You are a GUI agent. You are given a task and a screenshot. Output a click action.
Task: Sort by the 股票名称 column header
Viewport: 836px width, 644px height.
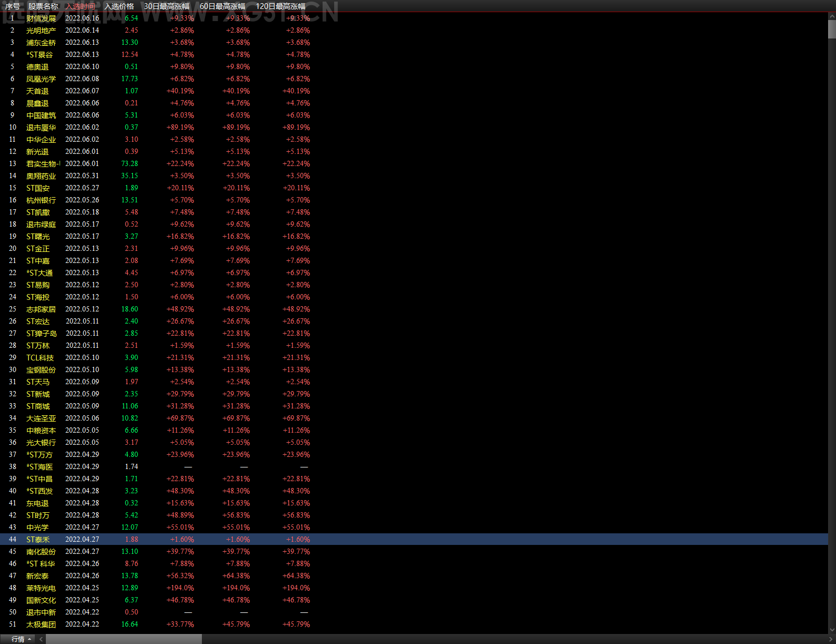(x=43, y=6)
